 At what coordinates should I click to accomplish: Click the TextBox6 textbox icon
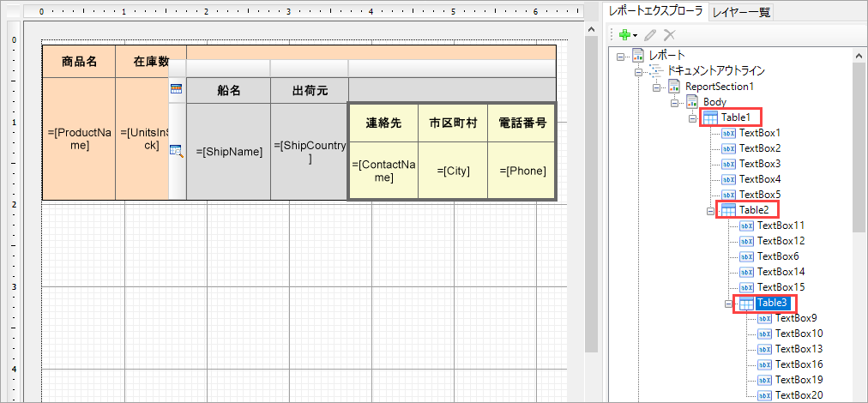pyautogui.click(x=747, y=257)
